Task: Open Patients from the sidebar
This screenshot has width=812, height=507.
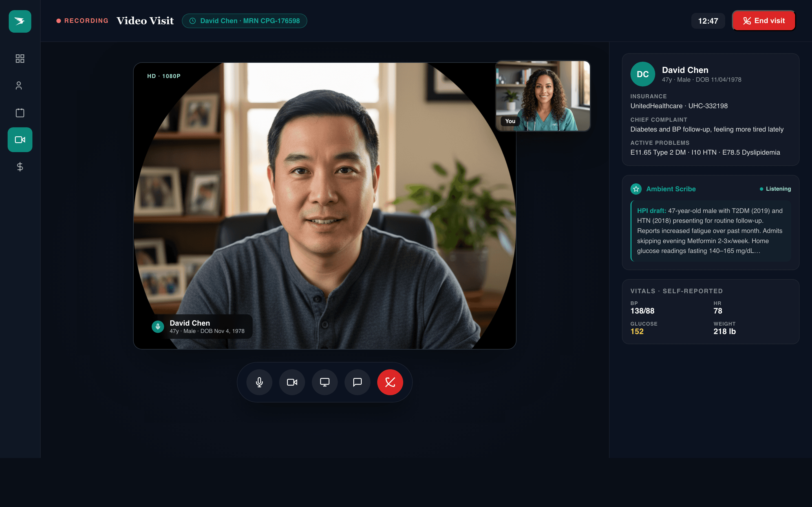Action: click(x=20, y=86)
